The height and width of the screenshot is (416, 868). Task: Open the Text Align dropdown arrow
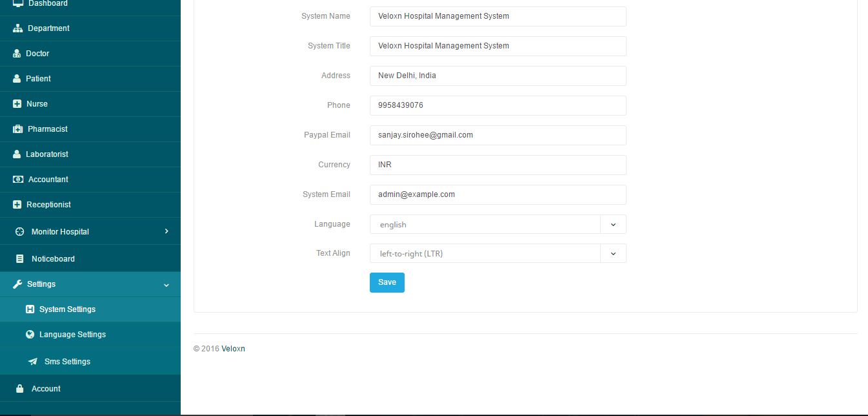point(613,254)
